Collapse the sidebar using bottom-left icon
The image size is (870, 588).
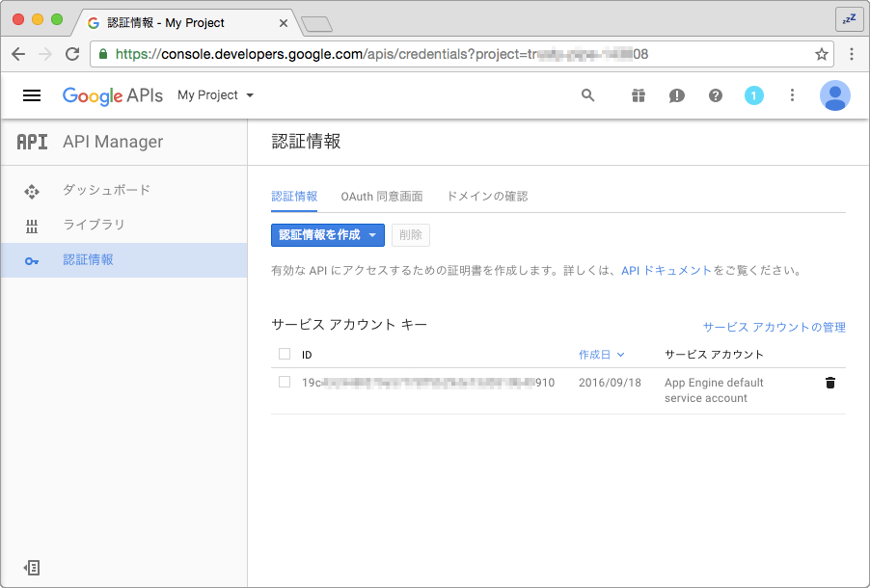[x=32, y=568]
